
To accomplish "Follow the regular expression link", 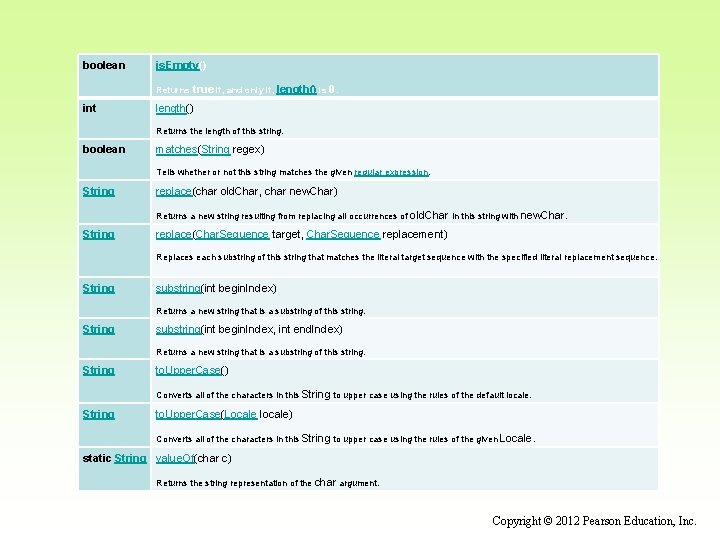I will tap(391, 172).
